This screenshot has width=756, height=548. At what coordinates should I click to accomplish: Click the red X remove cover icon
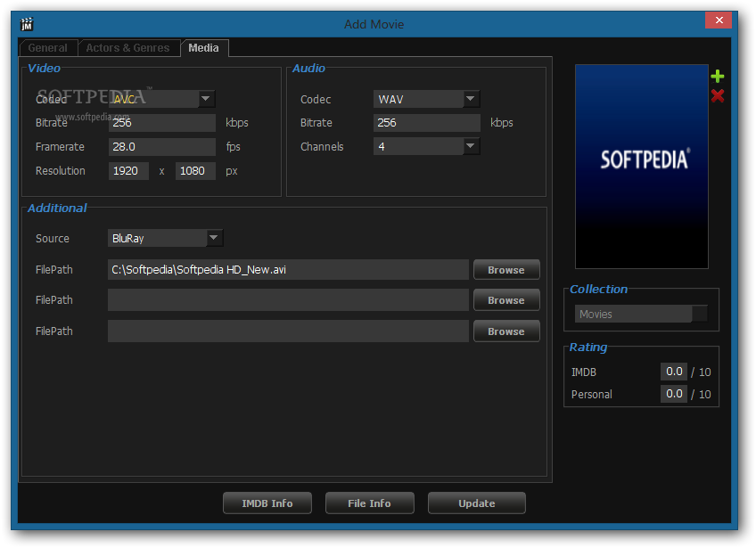[717, 96]
